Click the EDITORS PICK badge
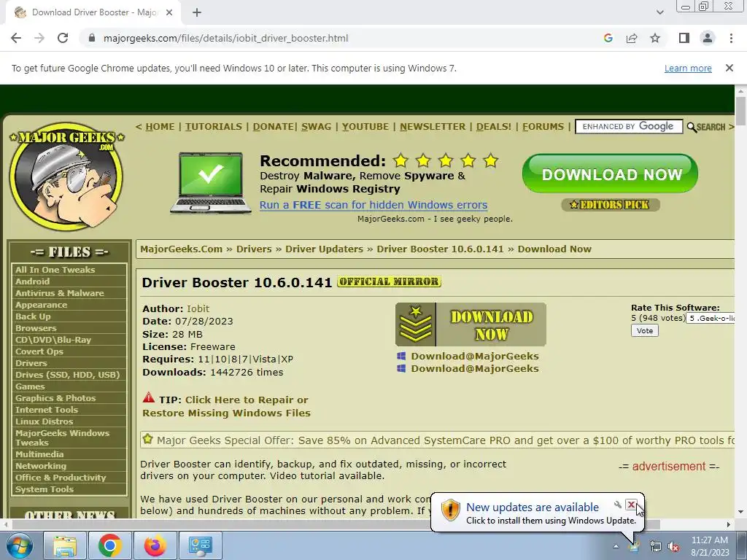The width and height of the screenshot is (747, 560). click(611, 205)
